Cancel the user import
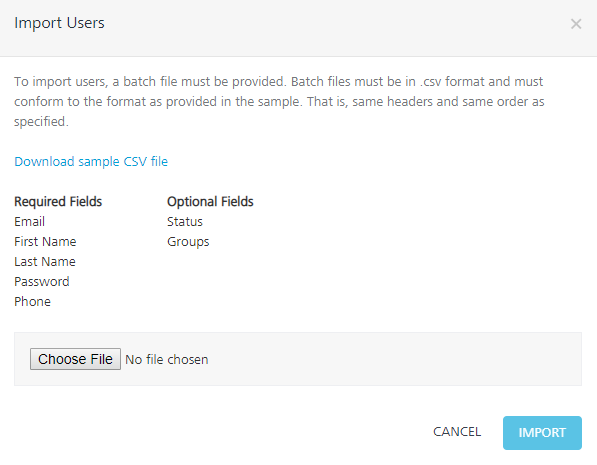 click(457, 432)
